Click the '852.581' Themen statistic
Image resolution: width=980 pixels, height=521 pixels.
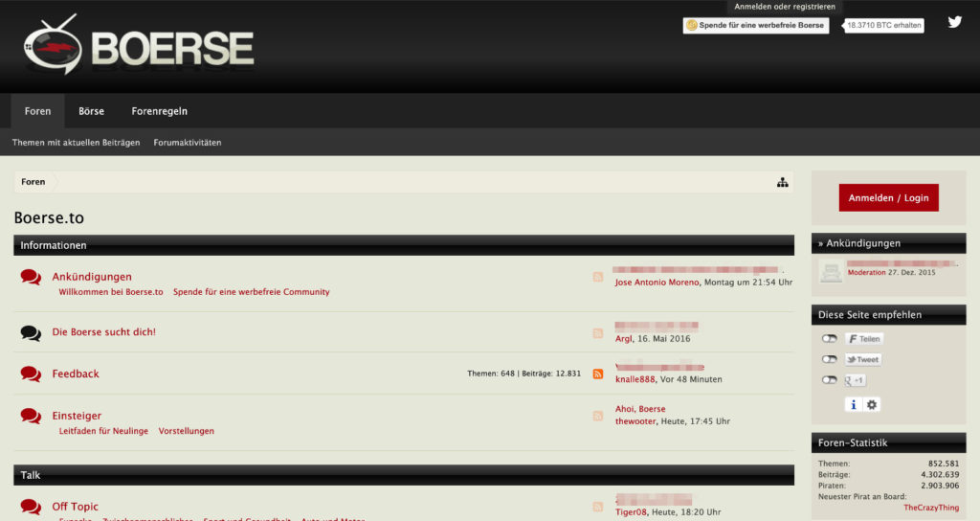coord(944,464)
